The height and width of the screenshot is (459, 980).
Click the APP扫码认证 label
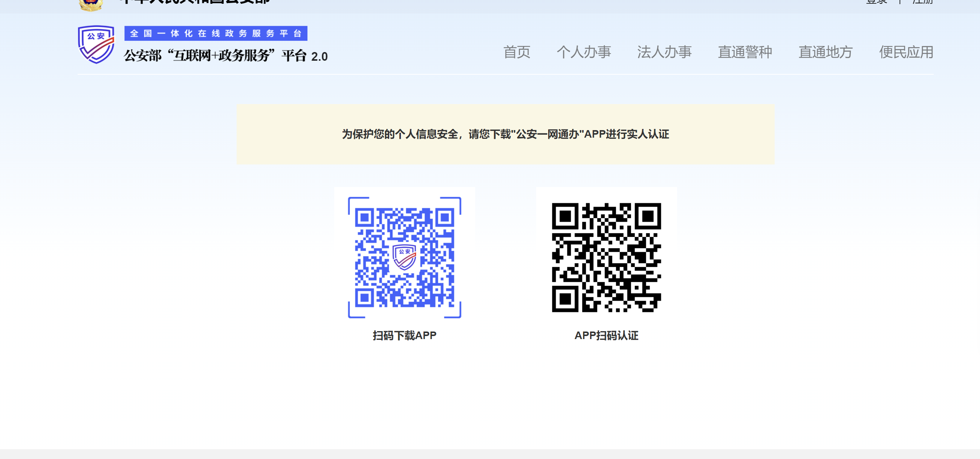coord(606,336)
